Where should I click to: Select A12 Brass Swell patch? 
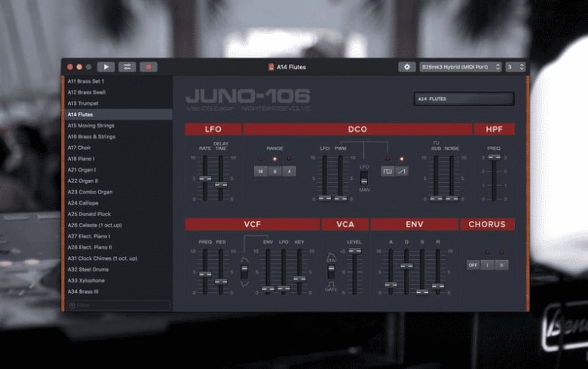coord(118,92)
